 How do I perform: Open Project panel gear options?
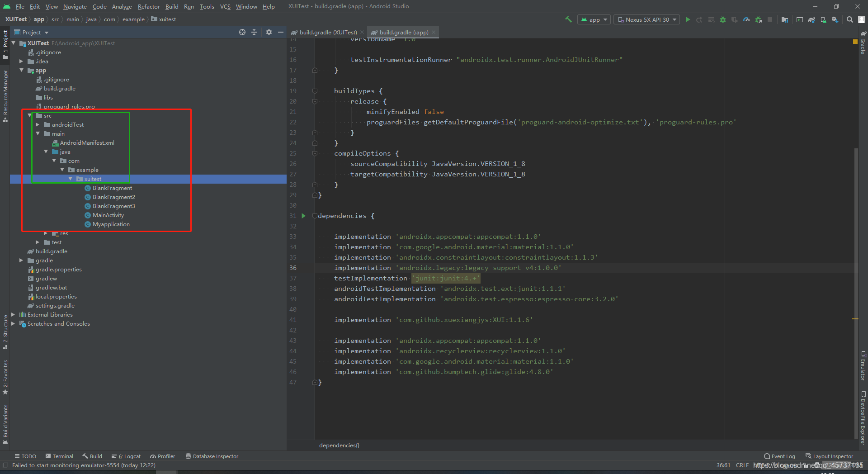click(269, 32)
